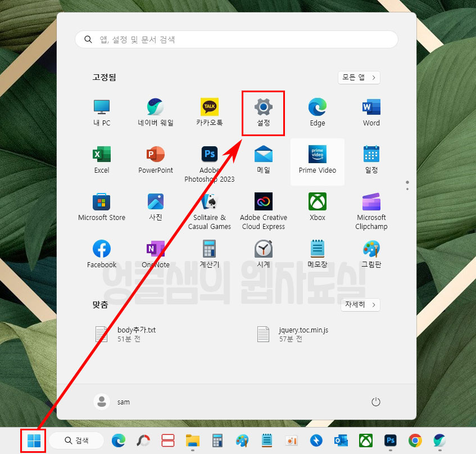The image size is (476, 454).
Task: Open File Explorer from the taskbar
Action: 192,440
